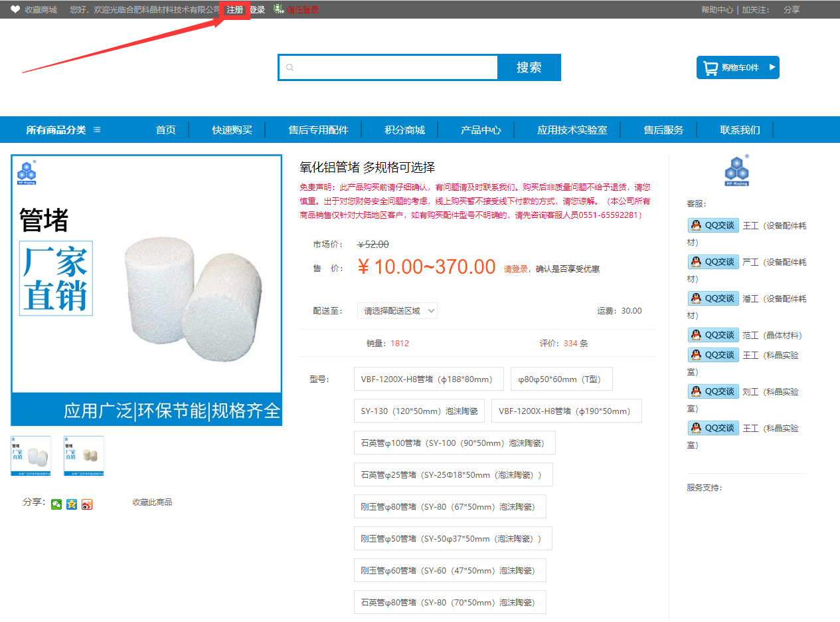The image size is (840, 622).
Task: Choose the SY-130 (120*50mm) 泡沫陶瓷 option
Action: coord(419,411)
